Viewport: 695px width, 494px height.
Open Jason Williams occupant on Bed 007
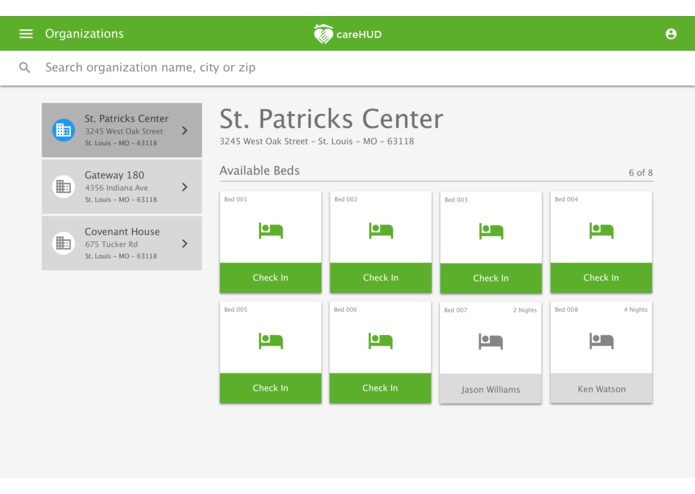tap(491, 389)
